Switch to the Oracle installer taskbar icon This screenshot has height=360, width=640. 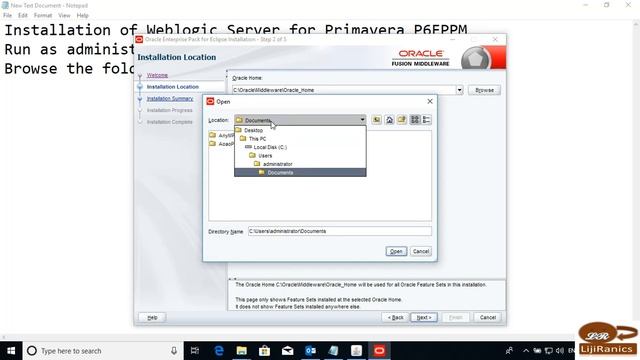[x=379, y=351]
